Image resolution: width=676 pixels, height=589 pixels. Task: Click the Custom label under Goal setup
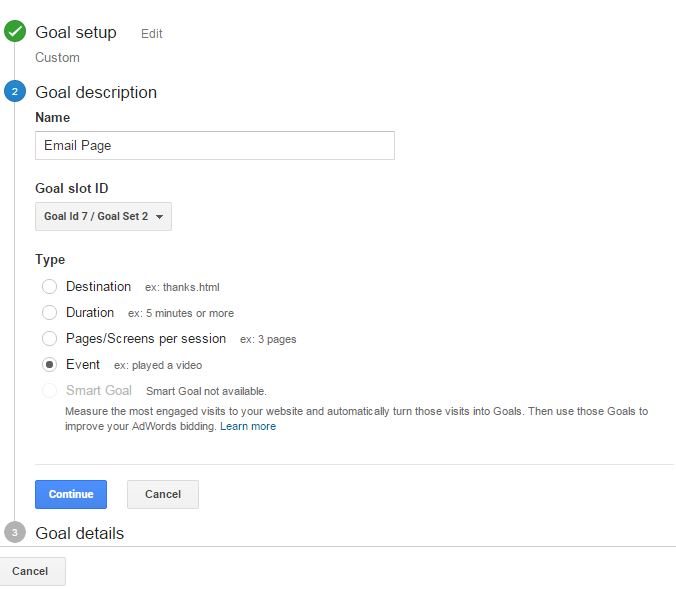pos(57,57)
